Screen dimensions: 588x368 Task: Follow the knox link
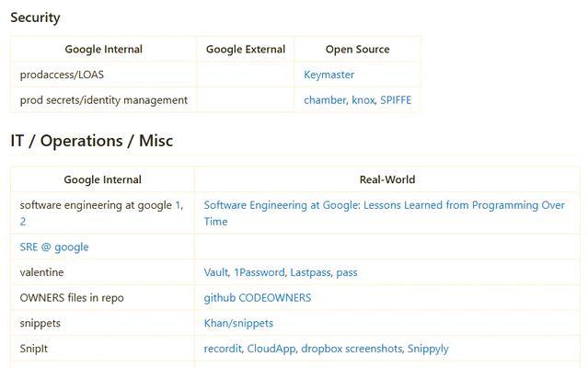click(363, 100)
